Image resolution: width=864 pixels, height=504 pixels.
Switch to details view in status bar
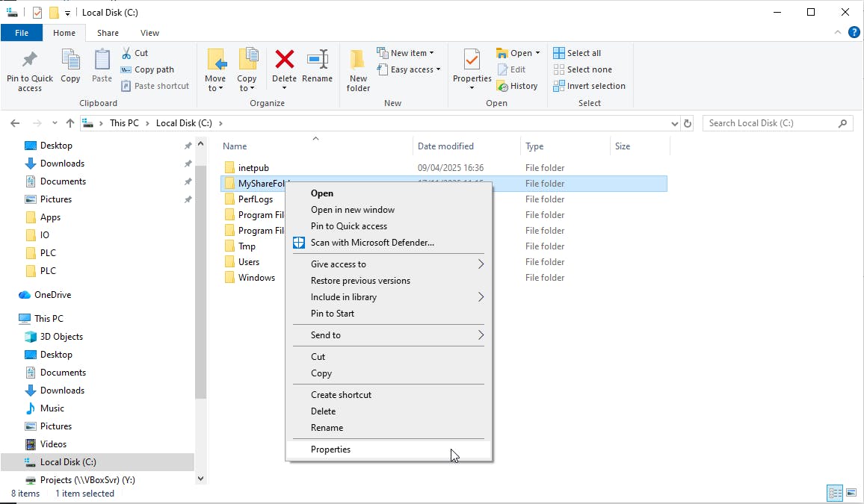pyautogui.click(x=835, y=493)
